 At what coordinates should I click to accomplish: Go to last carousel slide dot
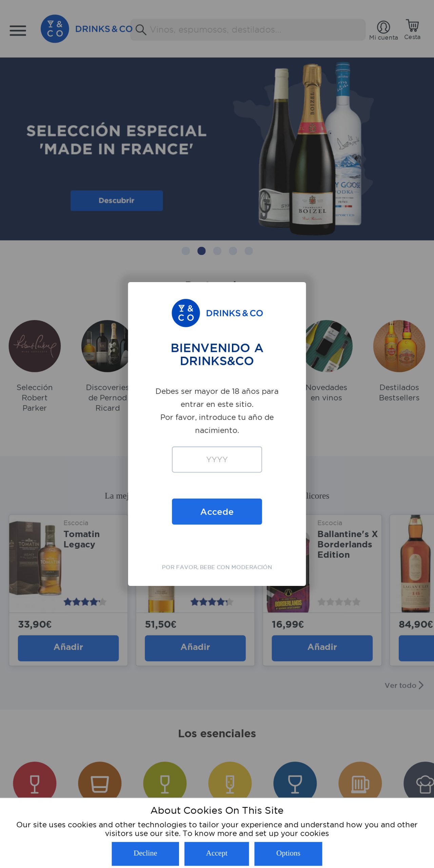tap(249, 251)
